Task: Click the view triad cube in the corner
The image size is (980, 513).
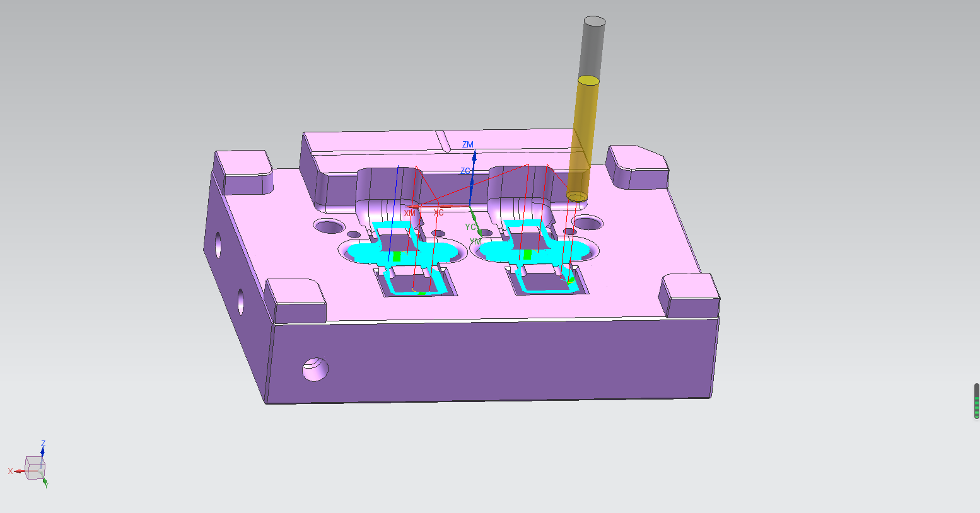Action: point(35,468)
